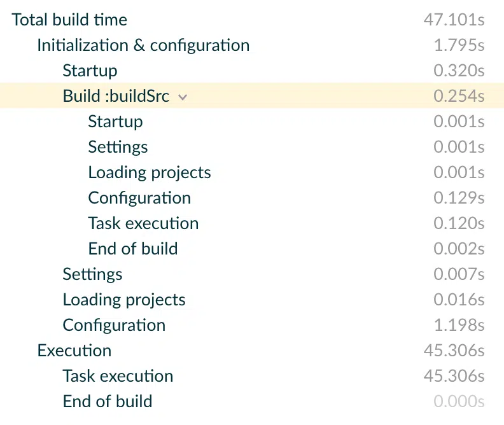The image size is (504, 425).
Task: Click the Build :buildSrc label
Action: (116, 95)
